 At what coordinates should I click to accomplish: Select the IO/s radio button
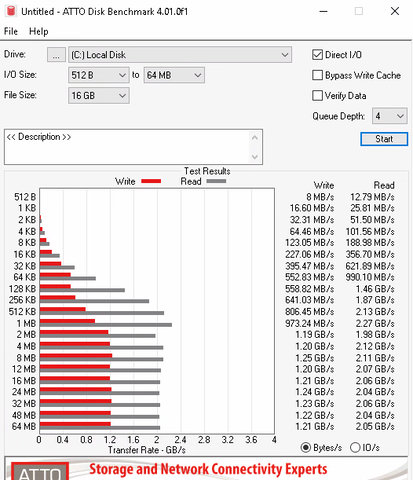point(355,447)
